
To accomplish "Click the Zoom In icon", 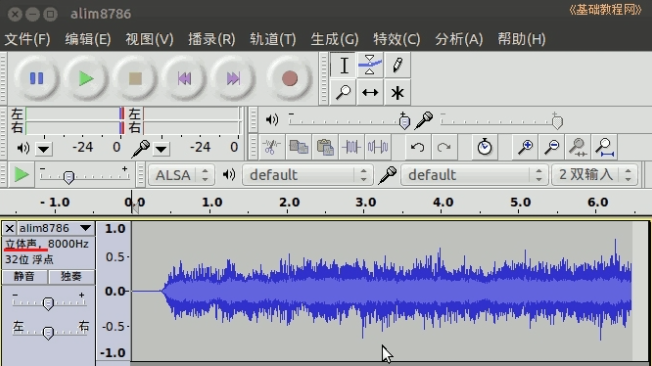I will click(x=525, y=147).
